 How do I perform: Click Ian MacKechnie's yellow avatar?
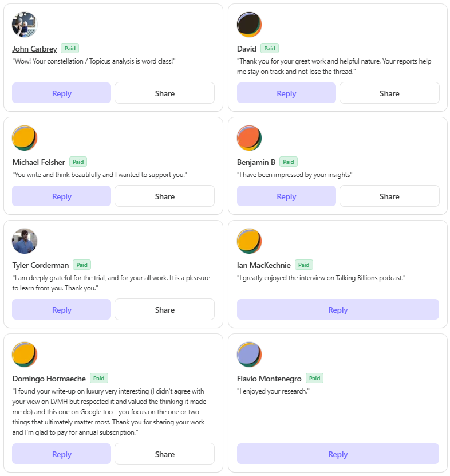pyautogui.click(x=249, y=241)
